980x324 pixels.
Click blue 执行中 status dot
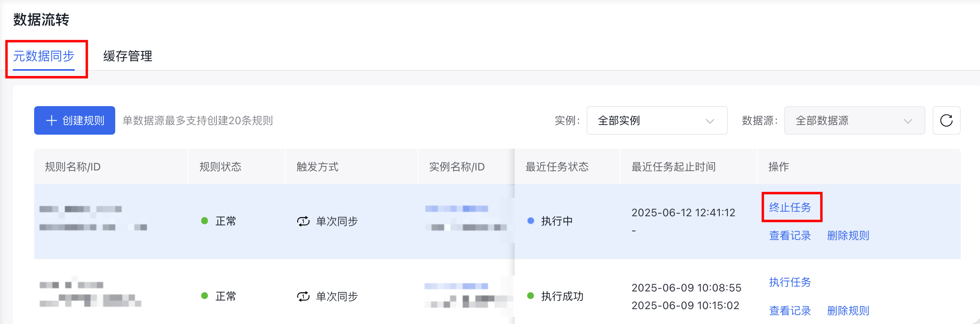tap(530, 221)
